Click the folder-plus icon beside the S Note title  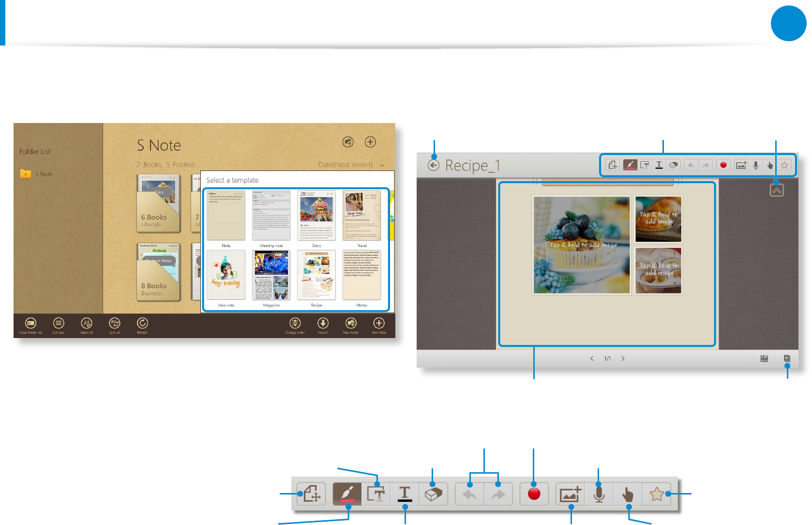tap(348, 142)
